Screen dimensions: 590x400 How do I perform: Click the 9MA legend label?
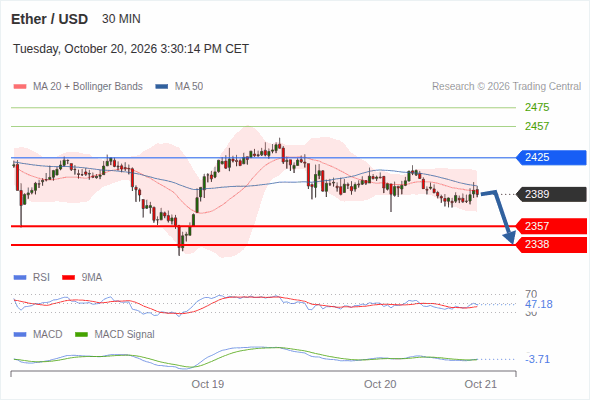pos(92,278)
